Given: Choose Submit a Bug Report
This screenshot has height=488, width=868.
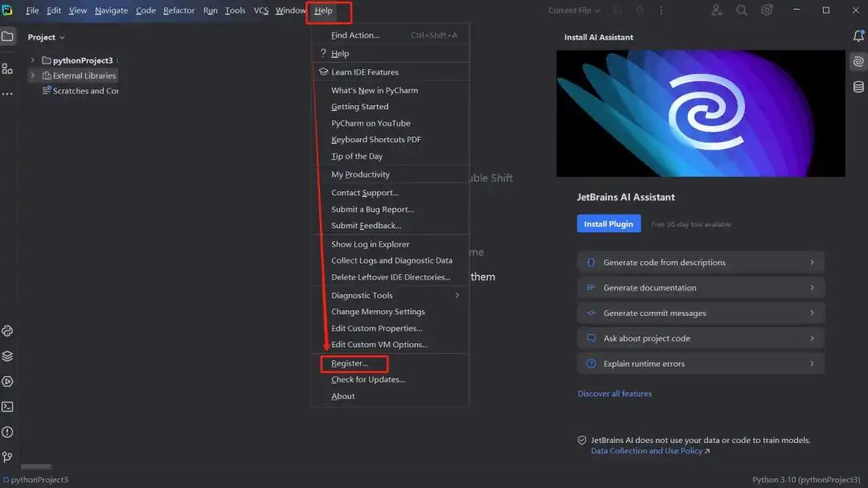Looking at the screenshot, I should point(391,209).
